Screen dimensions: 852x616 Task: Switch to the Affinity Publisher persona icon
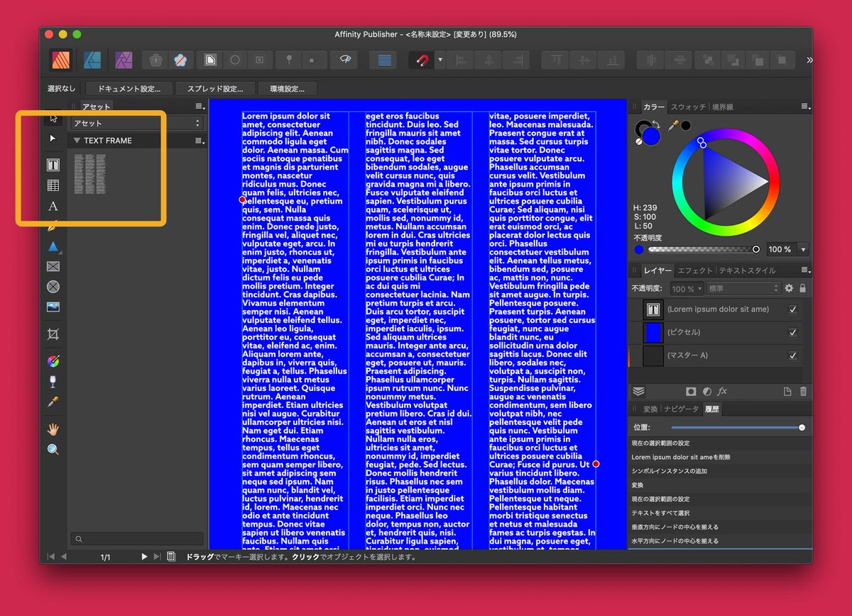point(61,60)
